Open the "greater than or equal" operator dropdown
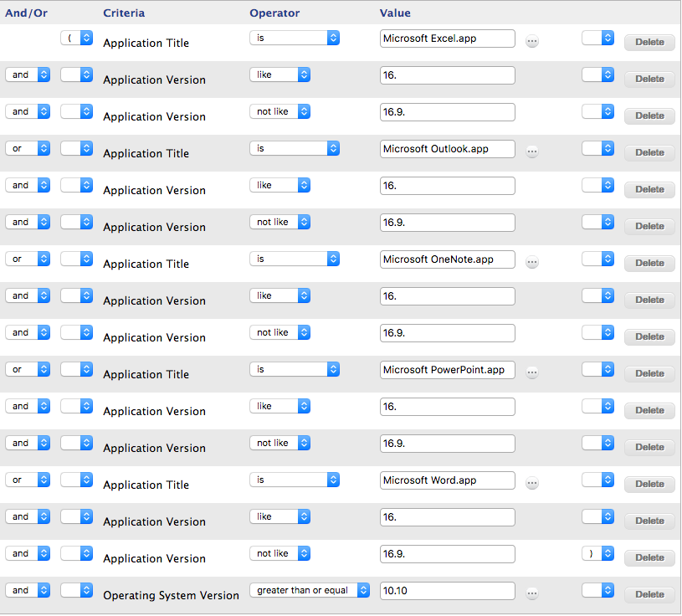This screenshot has height=616, width=682. 310,590
